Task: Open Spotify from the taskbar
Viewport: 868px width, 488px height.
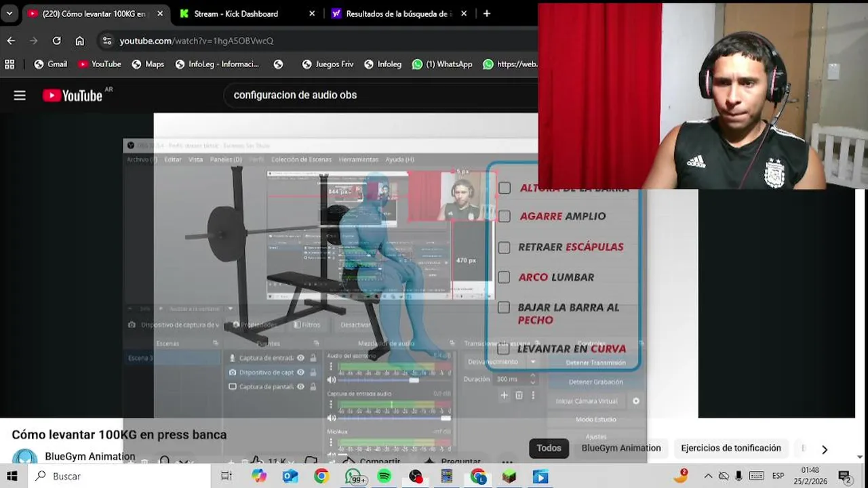Action: coord(384,476)
